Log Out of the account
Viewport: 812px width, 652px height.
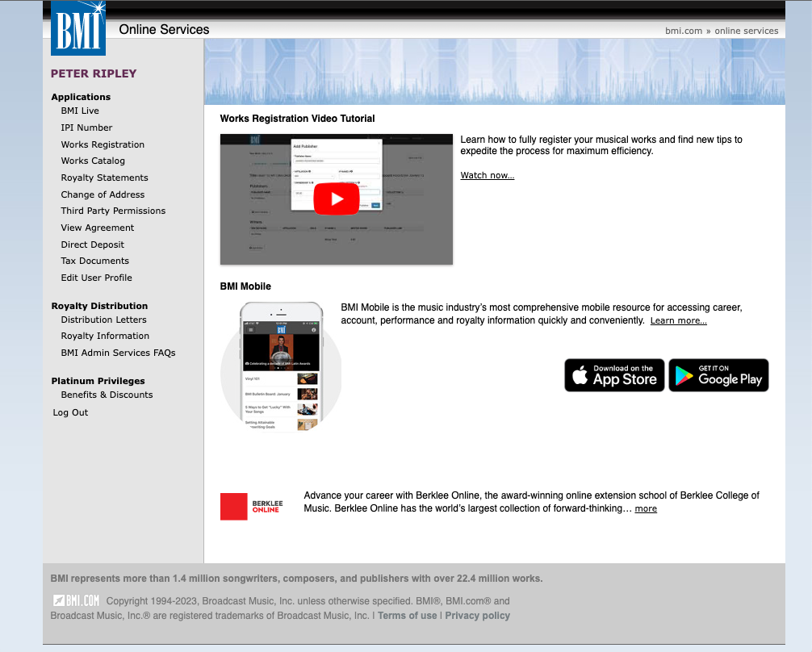pyautogui.click(x=70, y=412)
